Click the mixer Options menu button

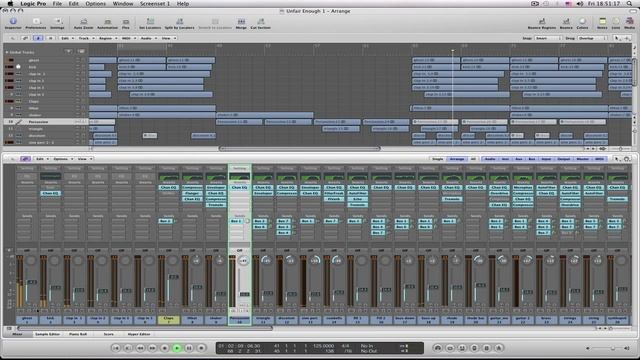point(62,159)
